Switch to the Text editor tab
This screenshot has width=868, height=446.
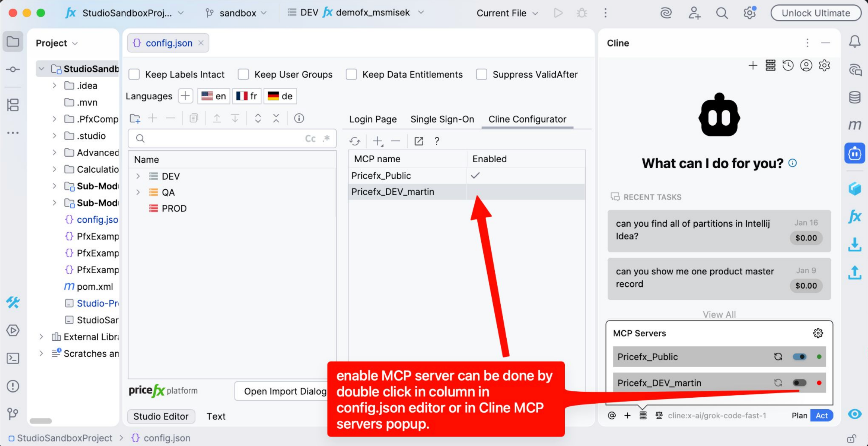(x=216, y=416)
